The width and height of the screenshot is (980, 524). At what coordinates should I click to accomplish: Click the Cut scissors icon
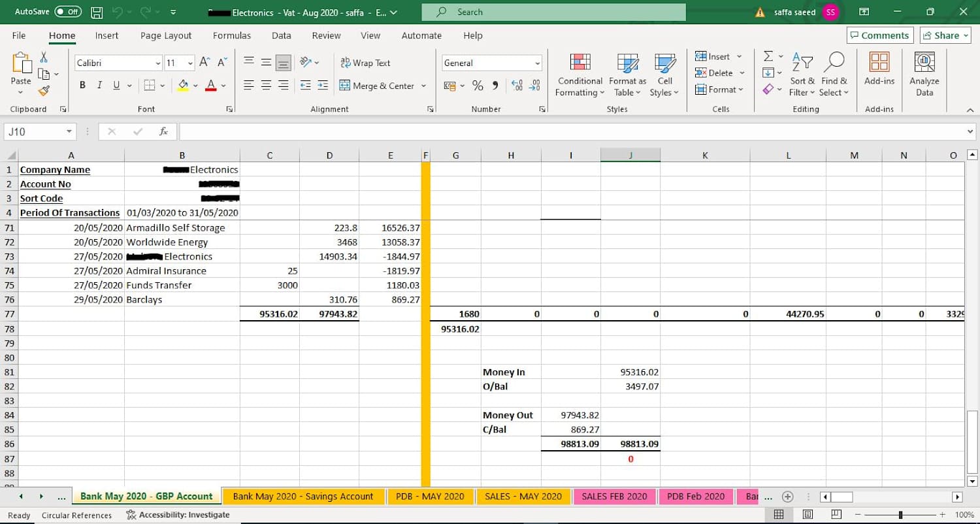[x=44, y=57]
